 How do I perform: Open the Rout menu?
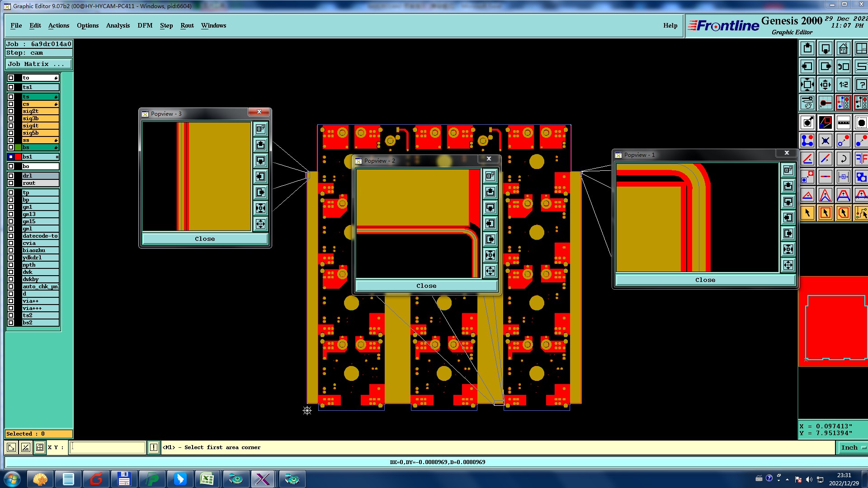[x=187, y=25]
